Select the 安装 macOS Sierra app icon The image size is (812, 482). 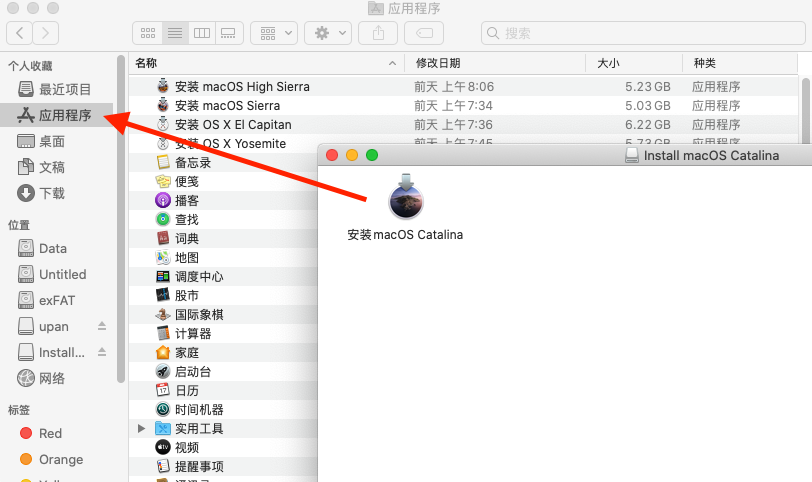click(x=163, y=105)
